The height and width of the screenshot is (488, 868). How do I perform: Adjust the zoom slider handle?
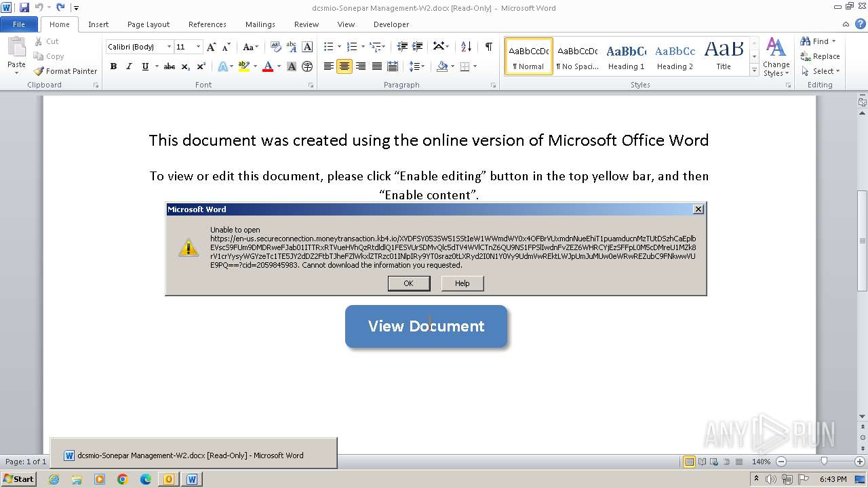(x=824, y=461)
